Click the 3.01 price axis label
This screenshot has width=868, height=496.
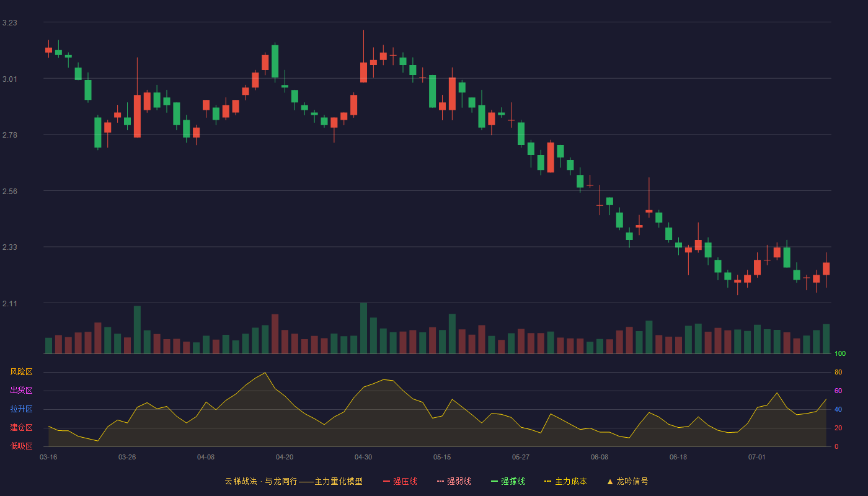click(9, 79)
